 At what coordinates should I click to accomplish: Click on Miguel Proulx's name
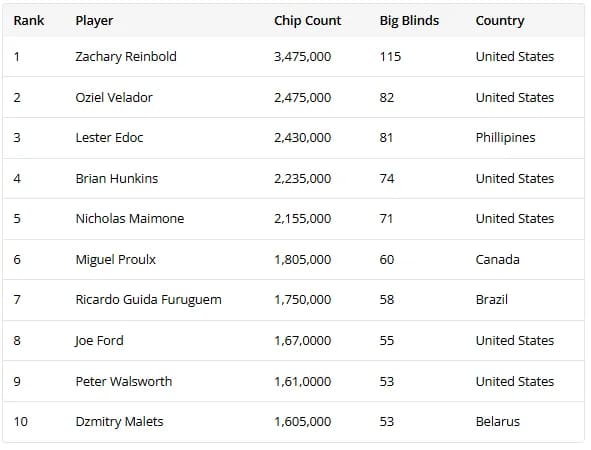point(116,260)
